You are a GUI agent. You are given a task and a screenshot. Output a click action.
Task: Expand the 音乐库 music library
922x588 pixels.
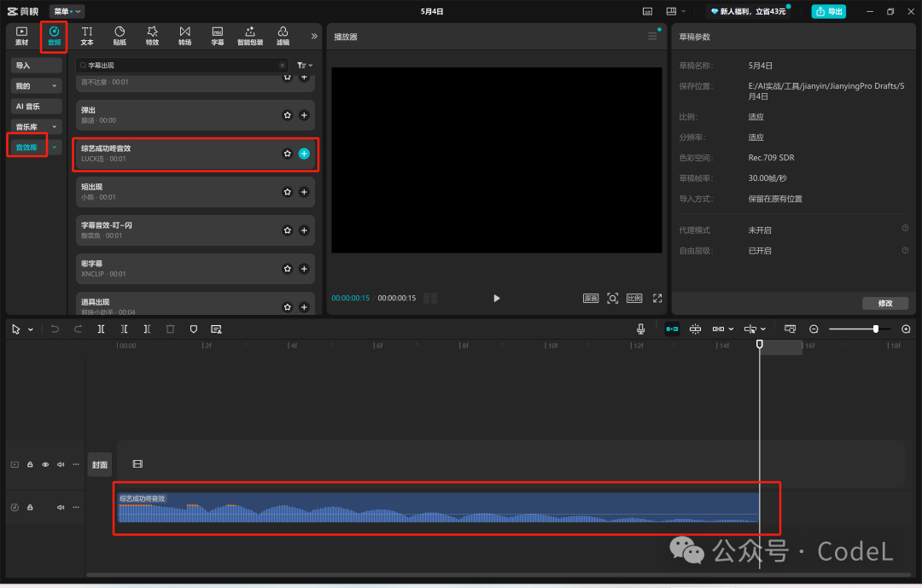[x=37, y=127]
